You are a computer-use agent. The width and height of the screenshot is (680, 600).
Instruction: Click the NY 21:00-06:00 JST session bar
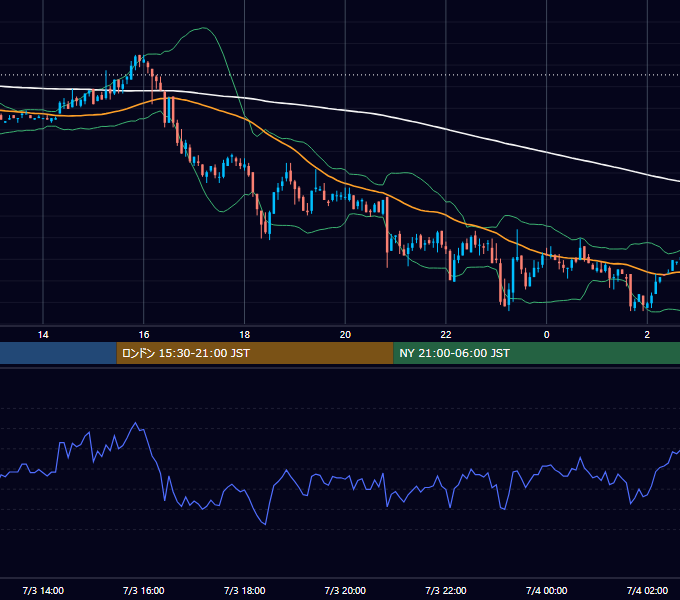[536, 353]
